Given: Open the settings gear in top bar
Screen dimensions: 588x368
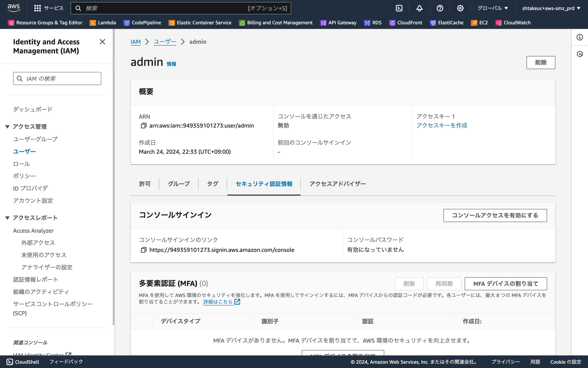Looking at the screenshot, I should 460,8.
